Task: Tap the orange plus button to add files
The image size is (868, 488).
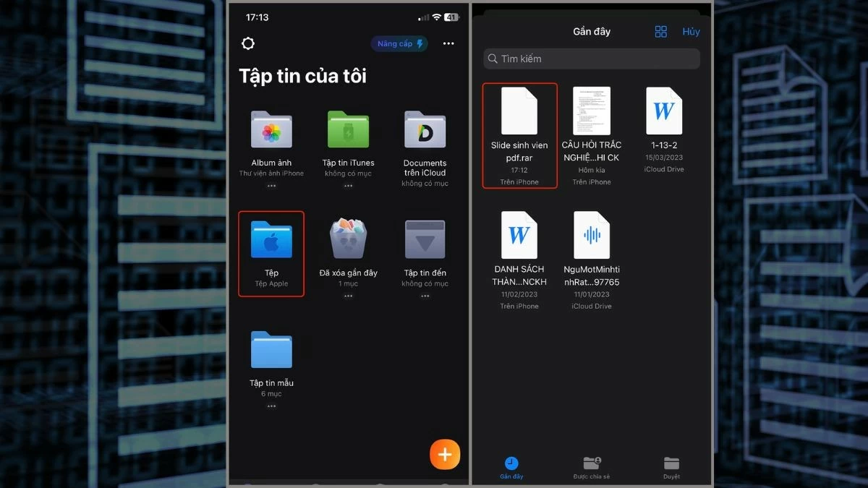Action: pos(445,454)
